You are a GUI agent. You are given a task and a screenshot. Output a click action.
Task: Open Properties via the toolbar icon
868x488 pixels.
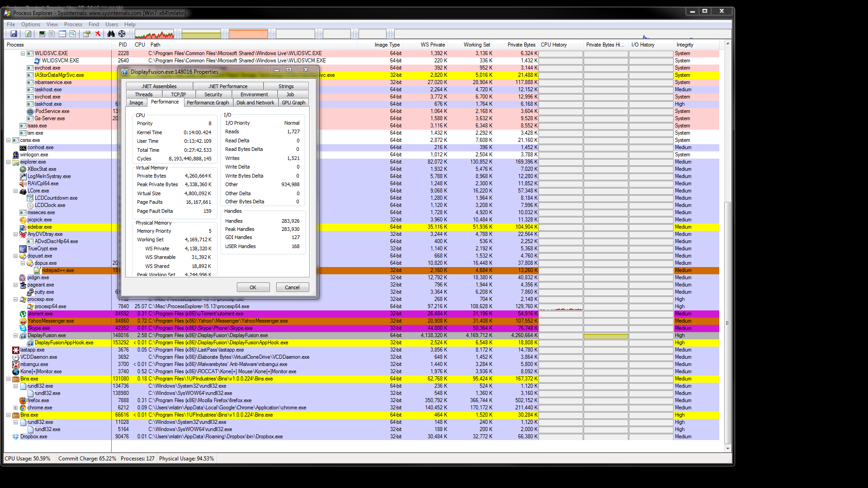click(86, 34)
